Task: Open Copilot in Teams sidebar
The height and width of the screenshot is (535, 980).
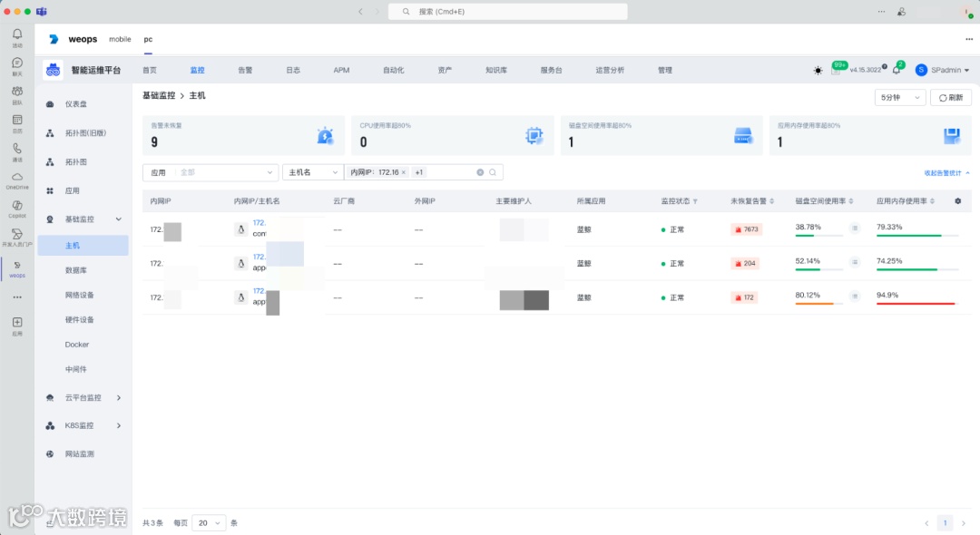Action: point(17,205)
